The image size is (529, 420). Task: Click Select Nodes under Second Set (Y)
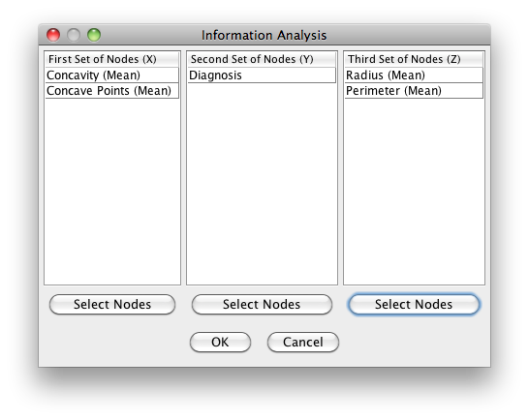[262, 305]
